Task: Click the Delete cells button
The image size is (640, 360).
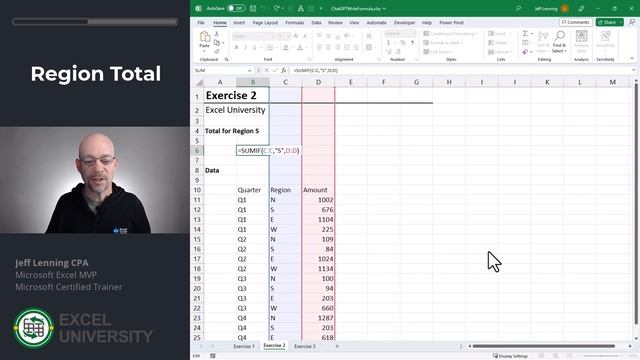Action: [x=499, y=42]
